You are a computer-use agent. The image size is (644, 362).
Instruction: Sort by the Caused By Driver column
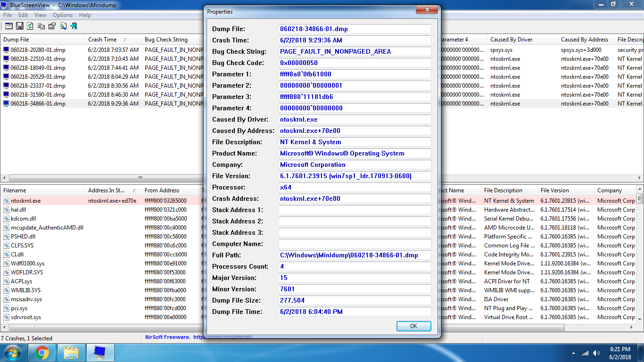(x=522, y=40)
